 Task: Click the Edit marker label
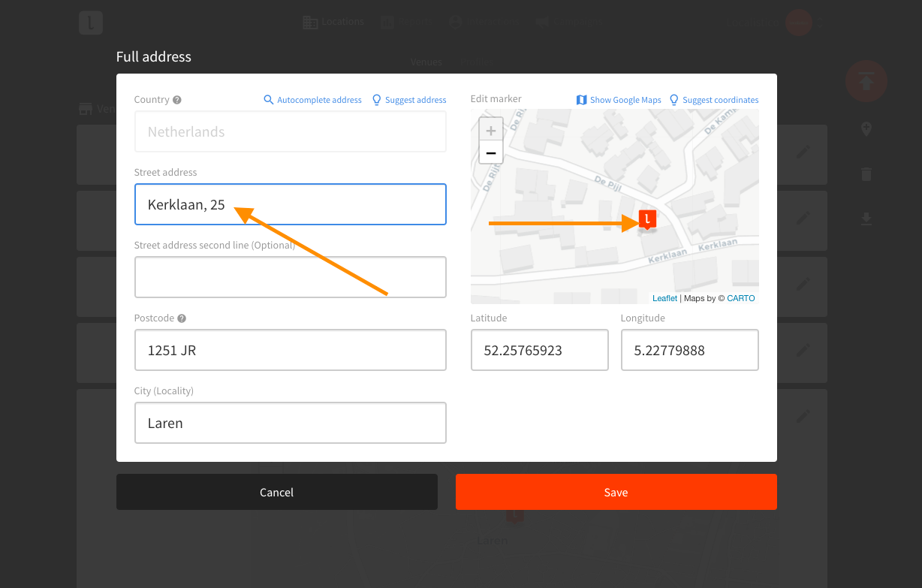pyautogui.click(x=496, y=98)
